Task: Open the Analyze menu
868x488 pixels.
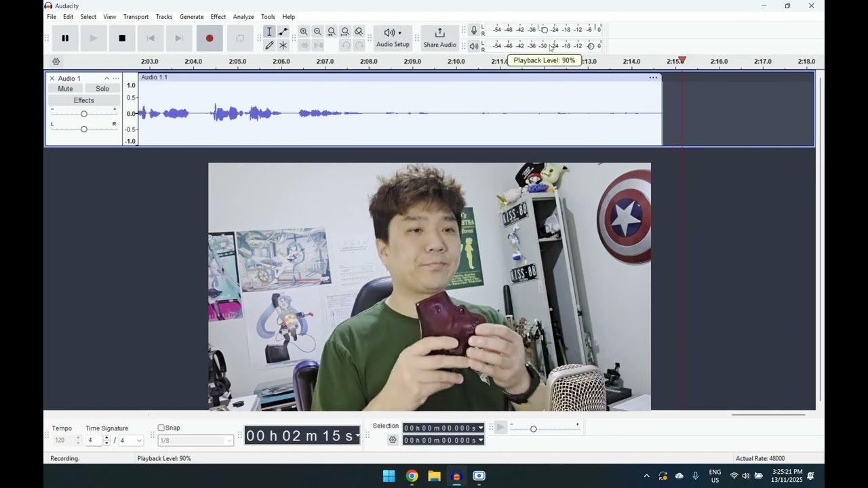Action: click(x=243, y=17)
